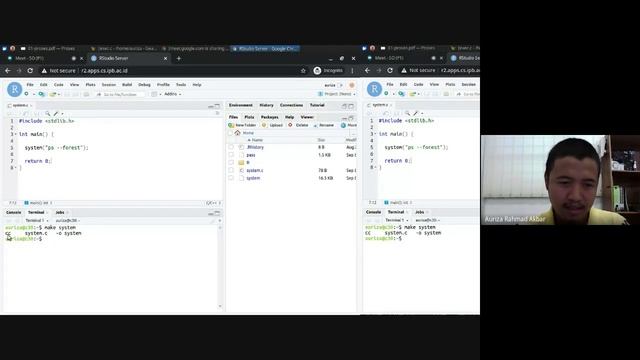Click the Open File icon in left RStudio

(x=52, y=94)
